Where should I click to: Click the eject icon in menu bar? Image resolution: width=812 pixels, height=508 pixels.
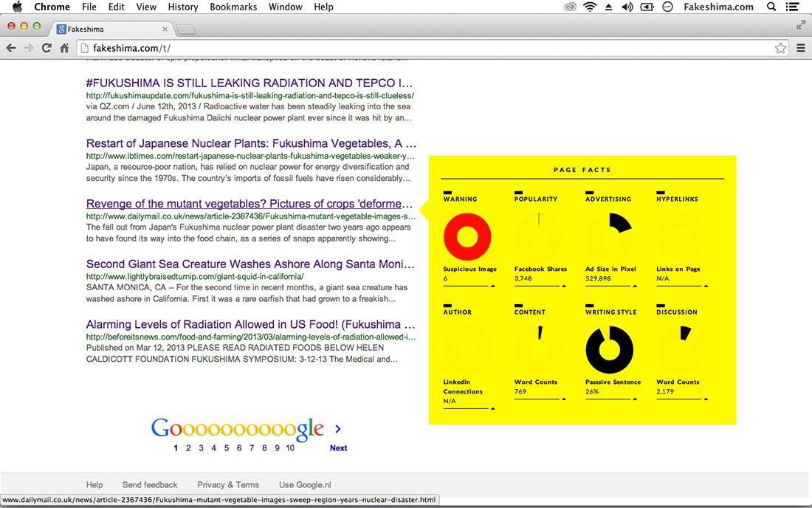pos(608,7)
